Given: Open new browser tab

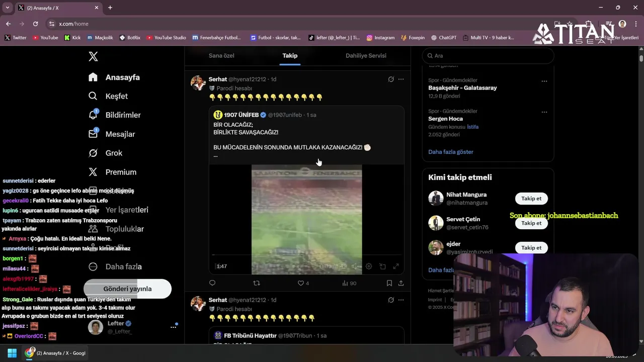Looking at the screenshot, I should pos(110,8).
